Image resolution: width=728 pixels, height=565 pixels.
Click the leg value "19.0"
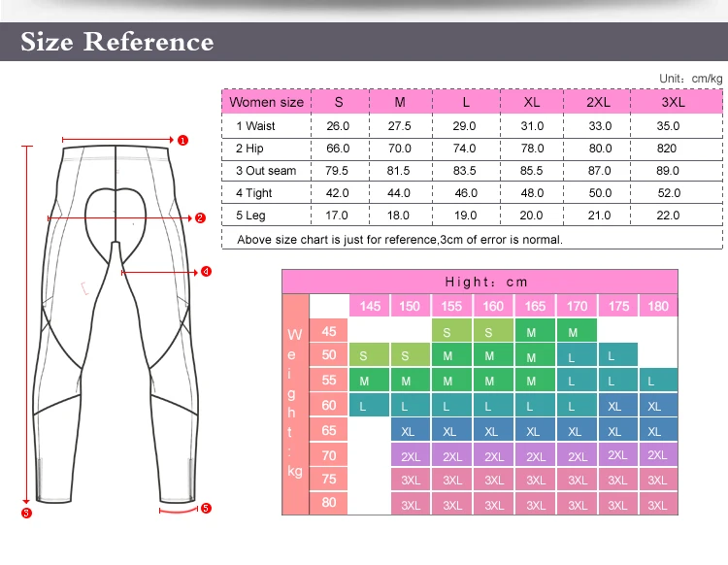pyautogui.click(x=465, y=215)
